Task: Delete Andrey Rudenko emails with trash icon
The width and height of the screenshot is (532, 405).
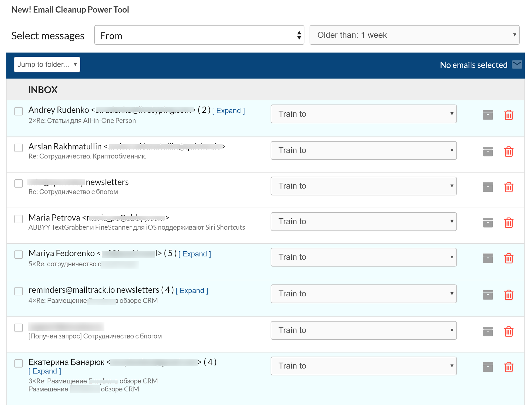Action: [x=508, y=115]
